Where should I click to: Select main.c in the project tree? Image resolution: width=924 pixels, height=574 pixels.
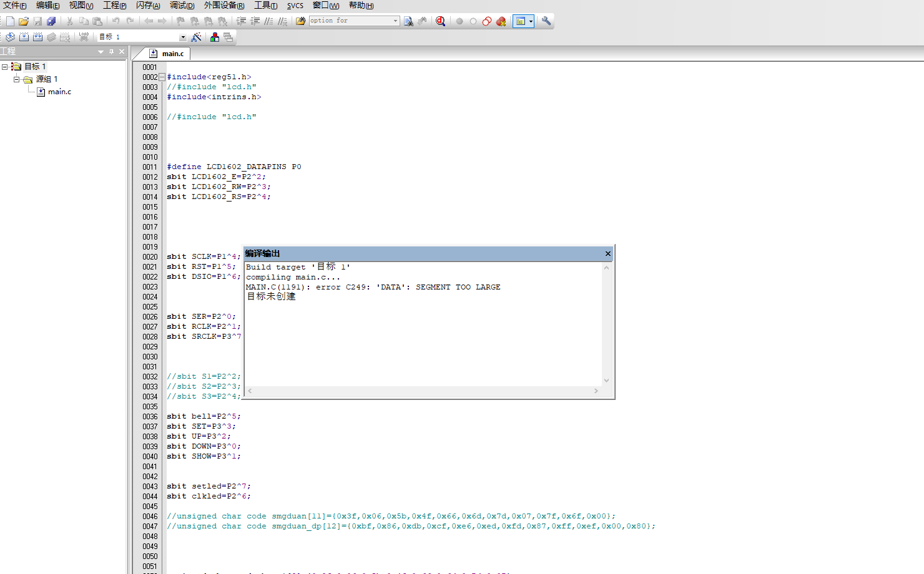coord(59,92)
